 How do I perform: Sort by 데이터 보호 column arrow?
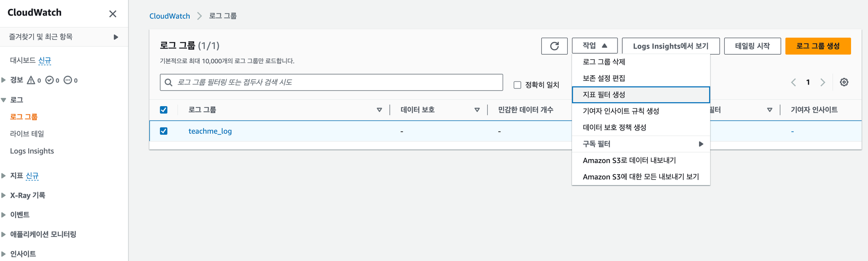click(x=477, y=110)
